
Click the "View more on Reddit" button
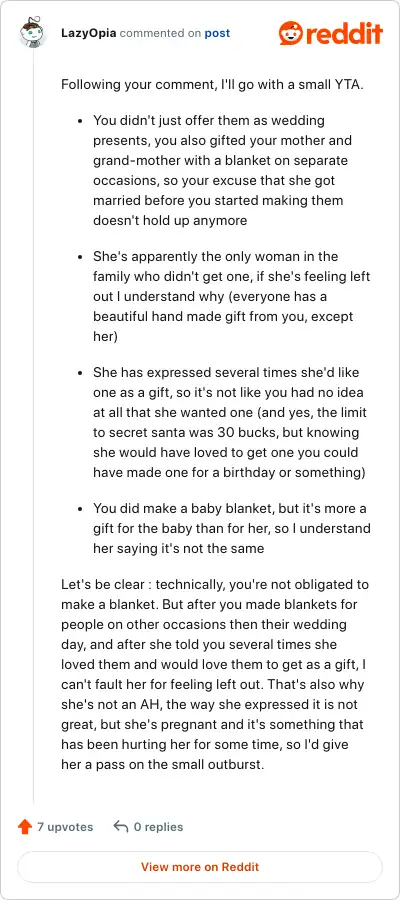coord(200,867)
